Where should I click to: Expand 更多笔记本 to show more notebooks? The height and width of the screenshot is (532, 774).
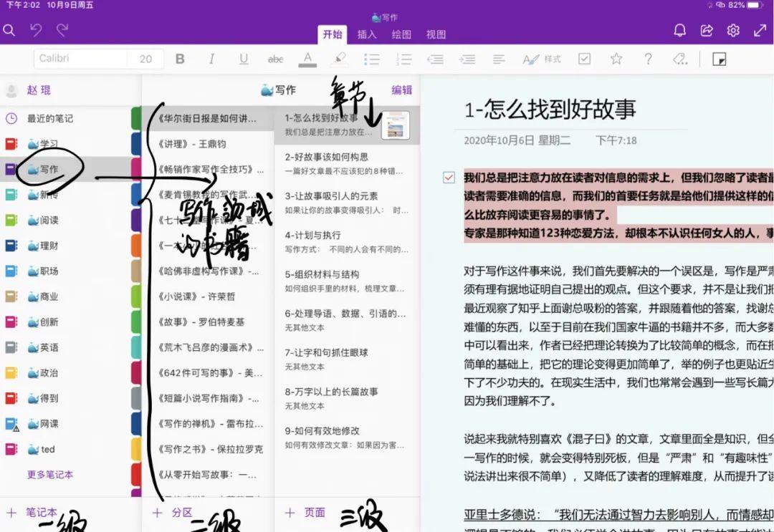(48, 474)
